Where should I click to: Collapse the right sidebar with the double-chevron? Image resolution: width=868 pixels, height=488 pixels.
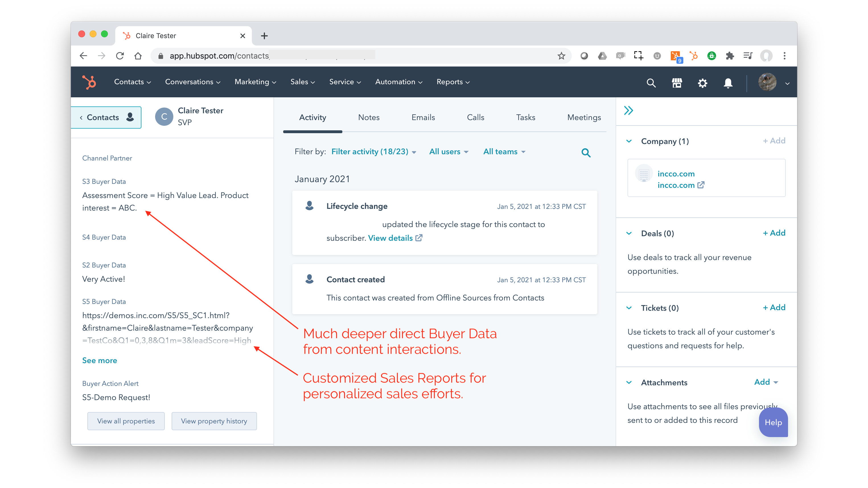(x=629, y=110)
